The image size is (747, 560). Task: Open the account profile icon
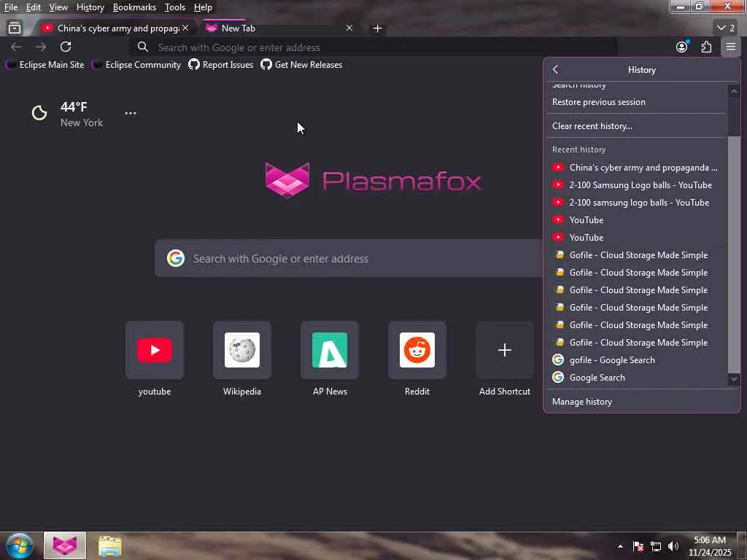click(682, 47)
